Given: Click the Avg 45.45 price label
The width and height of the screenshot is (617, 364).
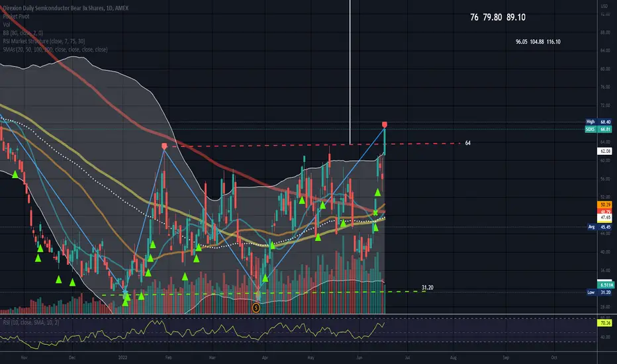Looking at the screenshot, I should (x=599, y=227).
